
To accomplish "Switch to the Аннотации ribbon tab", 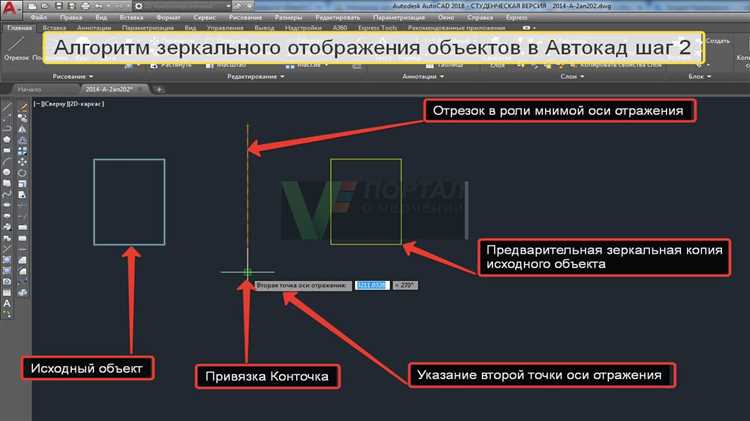I will [x=94, y=28].
